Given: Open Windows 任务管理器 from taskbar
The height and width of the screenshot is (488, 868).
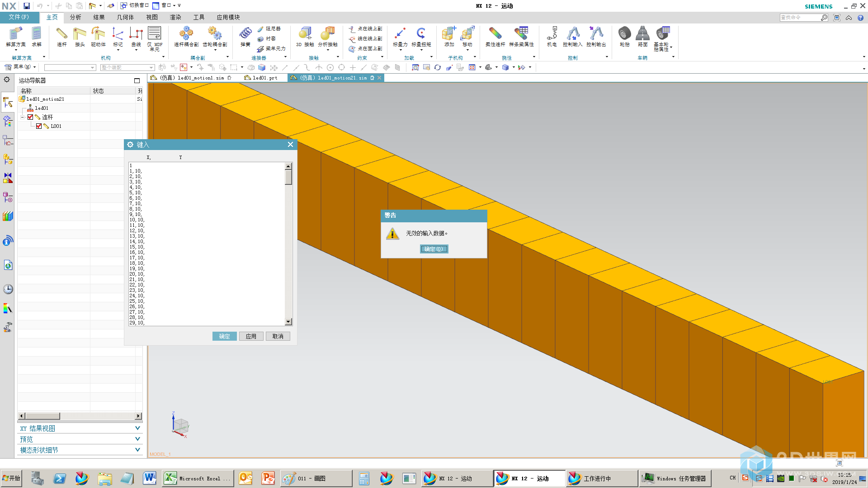Looking at the screenshot, I should tap(675, 478).
